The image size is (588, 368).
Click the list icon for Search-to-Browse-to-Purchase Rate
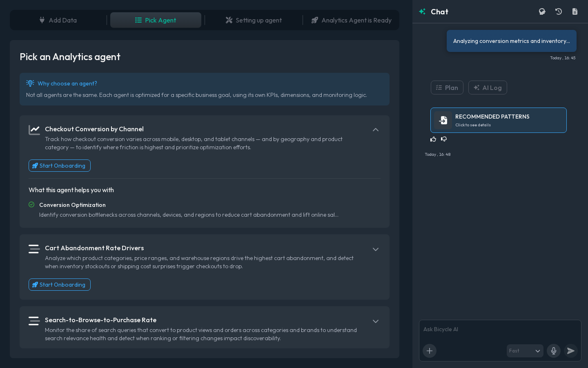pos(34,321)
